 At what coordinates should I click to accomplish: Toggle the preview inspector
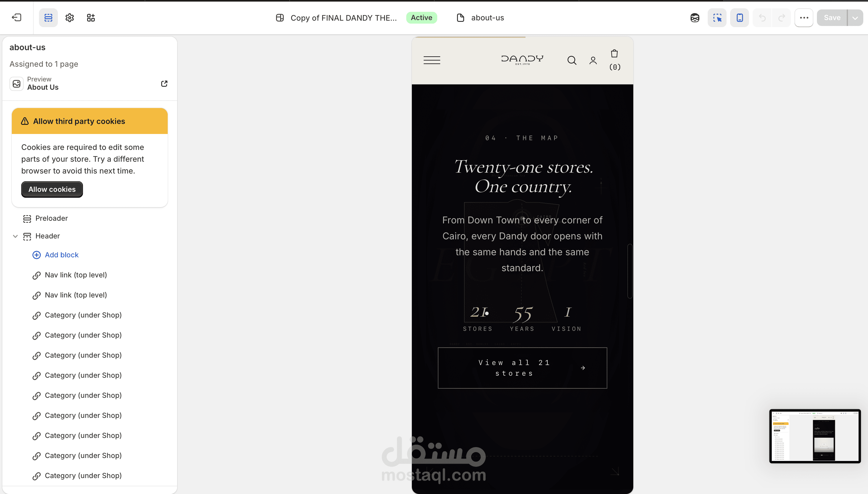click(717, 18)
